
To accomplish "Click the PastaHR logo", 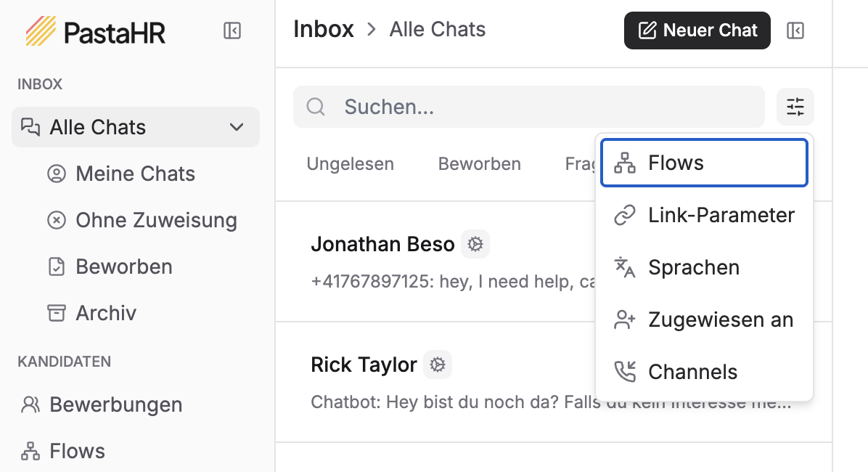I will [96, 31].
